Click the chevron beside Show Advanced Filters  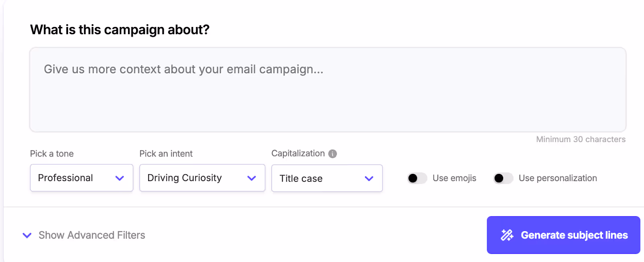tap(27, 235)
